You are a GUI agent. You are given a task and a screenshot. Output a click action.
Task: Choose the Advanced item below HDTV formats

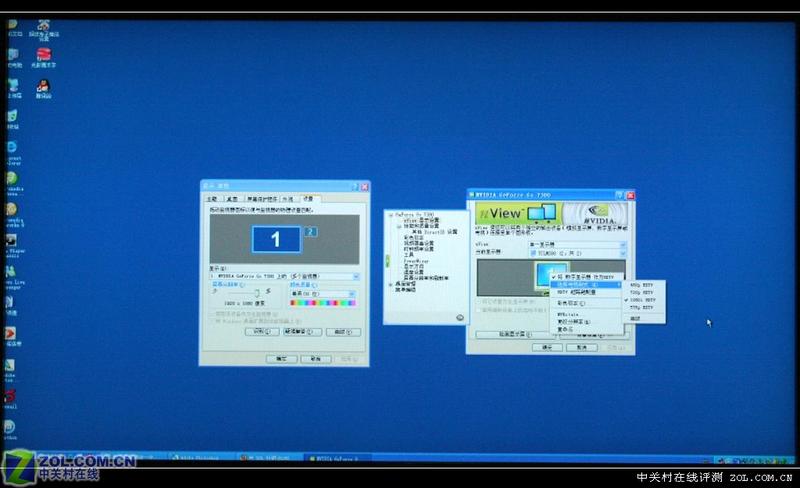(644, 318)
